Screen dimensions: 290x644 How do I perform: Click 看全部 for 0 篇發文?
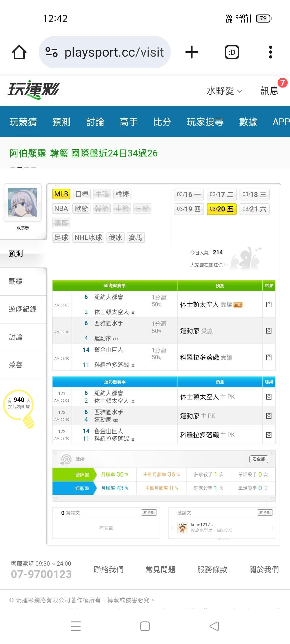pyautogui.click(x=149, y=513)
